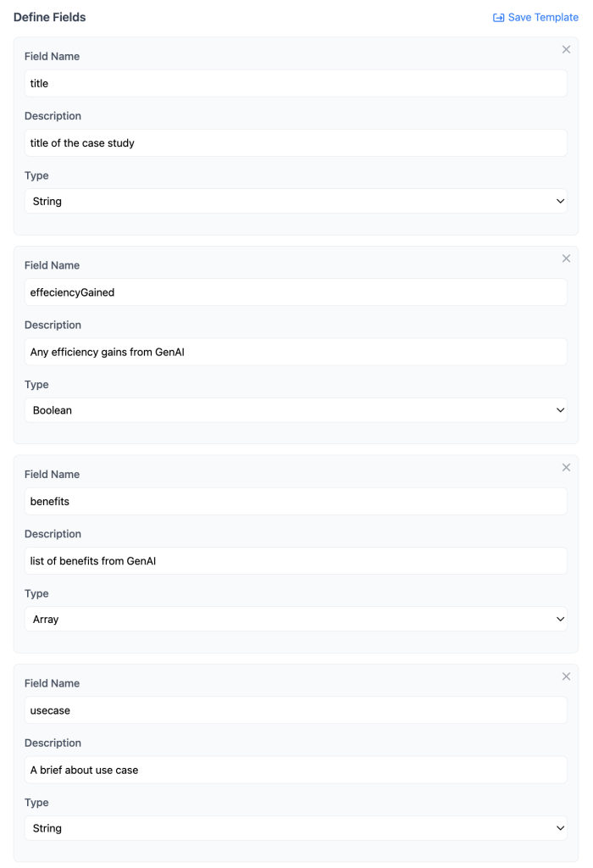593x868 pixels.
Task: Click the effeciencyGained Field Name input
Action: pos(296,292)
